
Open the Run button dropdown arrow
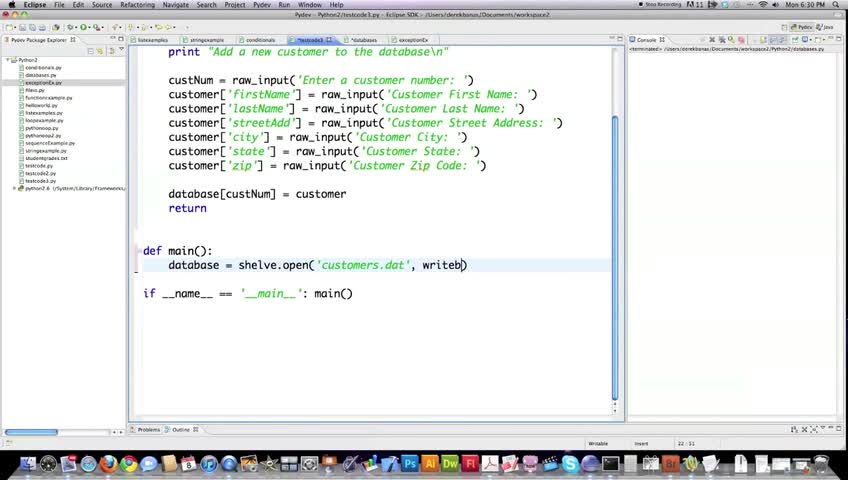coord(89,28)
